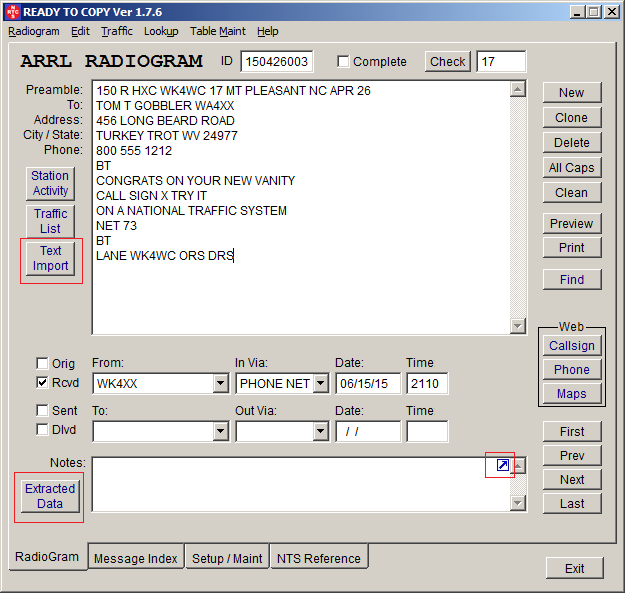The height and width of the screenshot is (593, 625).
Task: Open the Lookup menu
Action: pos(161,31)
